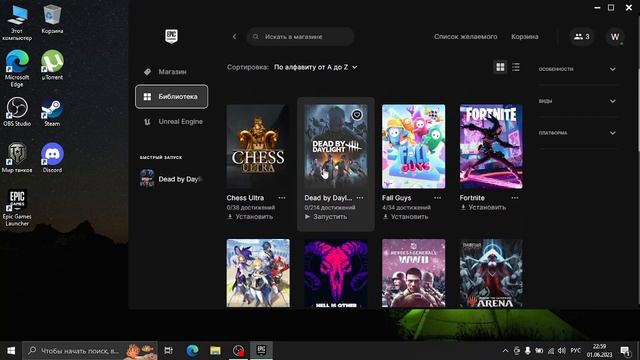640x360 pixels.
Task: Open the taskbar clock showing 22:59
Action: (x=599, y=351)
